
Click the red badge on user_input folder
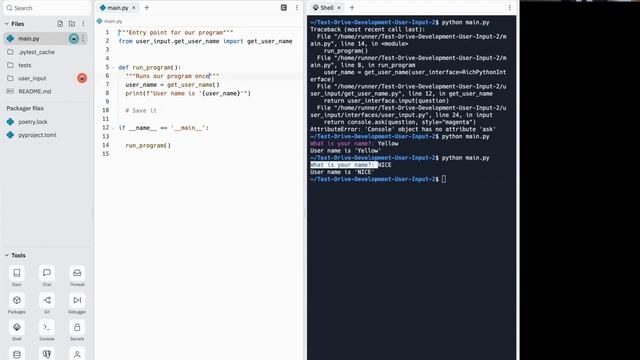coord(82,78)
